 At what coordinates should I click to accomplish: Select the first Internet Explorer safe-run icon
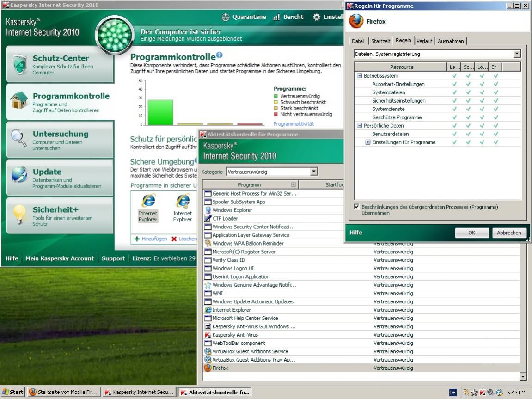click(x=148, y=201)
